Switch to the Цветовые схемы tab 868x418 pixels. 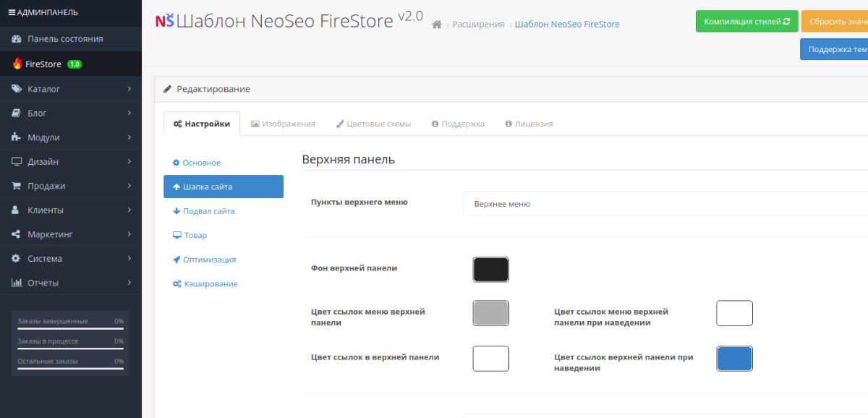(x=373, y=124)
